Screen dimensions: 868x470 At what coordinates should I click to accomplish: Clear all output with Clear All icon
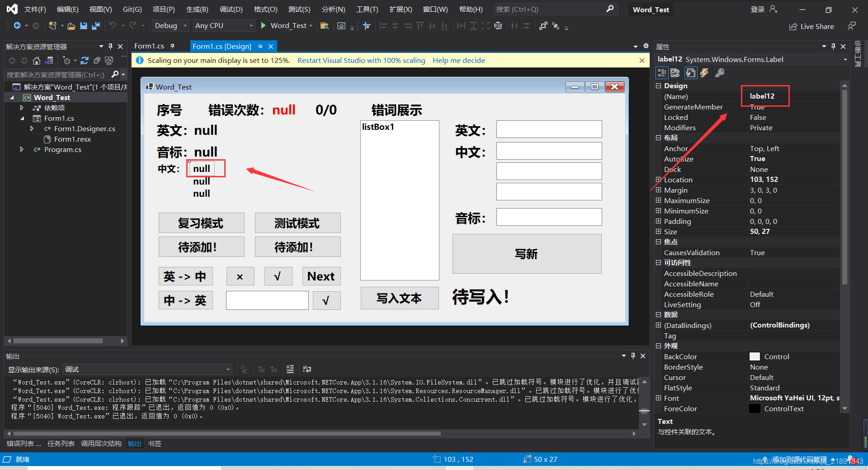click(290, 369)
